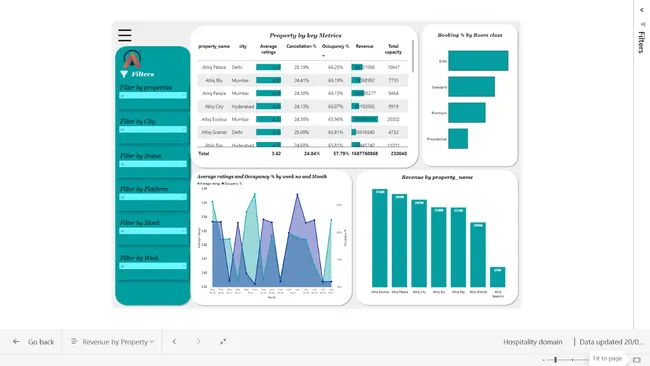Adjust the zoom slider handle
The width and height of the screenshot is (650, 366).
coord(555,360)
